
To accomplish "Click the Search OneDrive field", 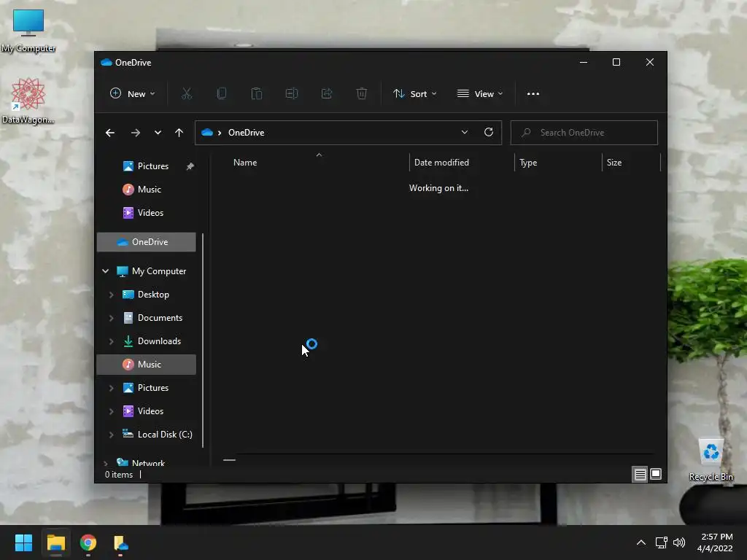I will pyautogui.click(x=584, y=133).
